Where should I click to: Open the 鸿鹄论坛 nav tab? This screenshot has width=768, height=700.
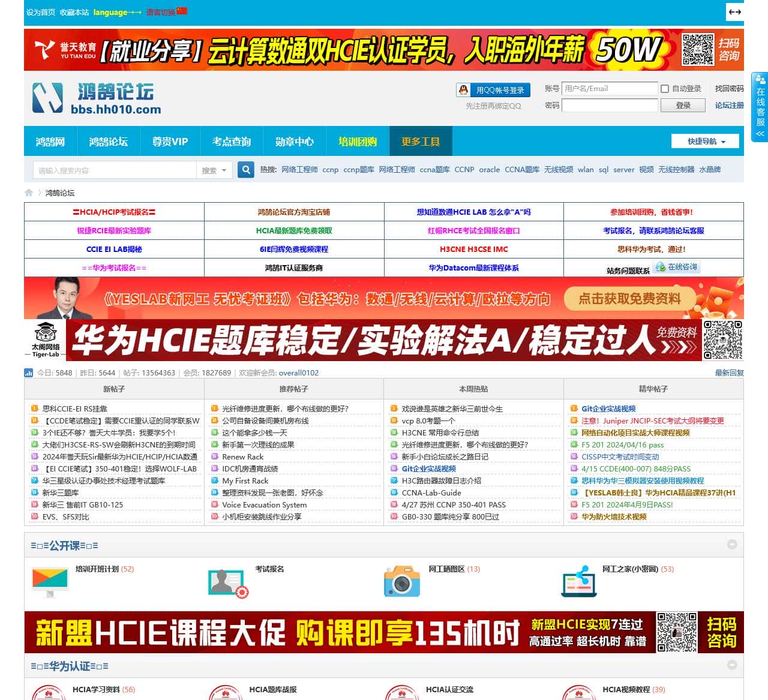tap(109, 142)
